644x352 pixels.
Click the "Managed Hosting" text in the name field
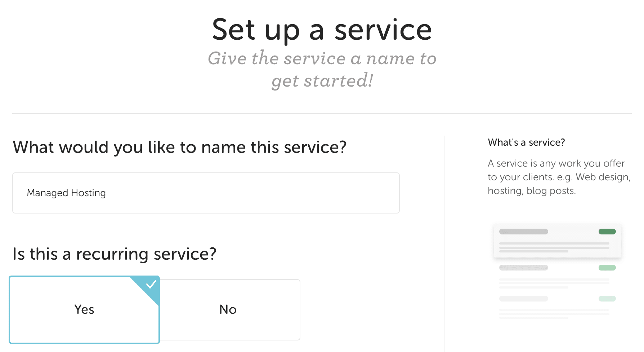[66, 193]
